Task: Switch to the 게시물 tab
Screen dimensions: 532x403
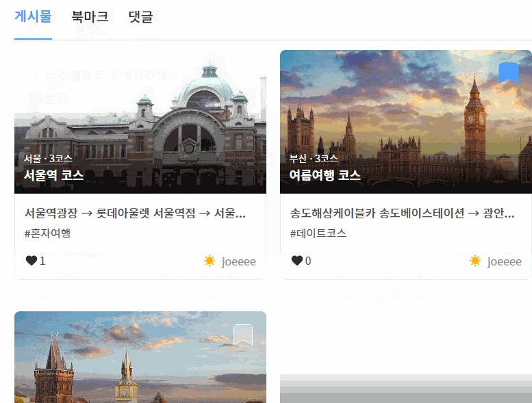Action: [33, 16]
